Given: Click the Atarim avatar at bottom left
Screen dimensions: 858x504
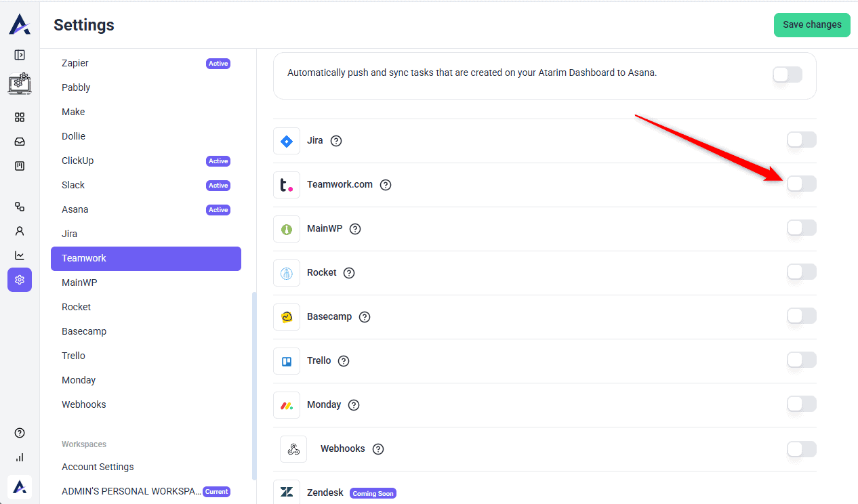Looking at the screenshot, I should click(x=20, y=486).
